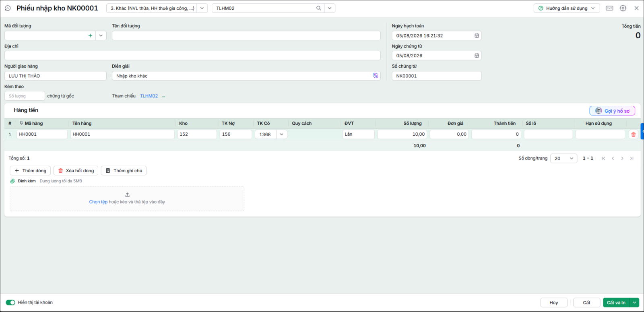This screenshot has width=644, height=312.
Task: Click the AI suggestion icon in Diễn giải
Action: pos(376,76)
